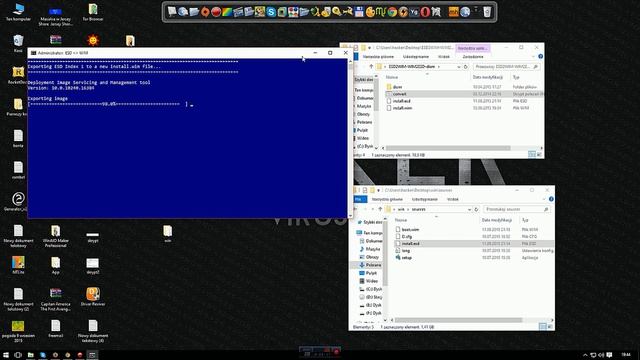Screen dimensions: 640x360
Task: Switch to details view in the sources window
Action: pos(542,327)
